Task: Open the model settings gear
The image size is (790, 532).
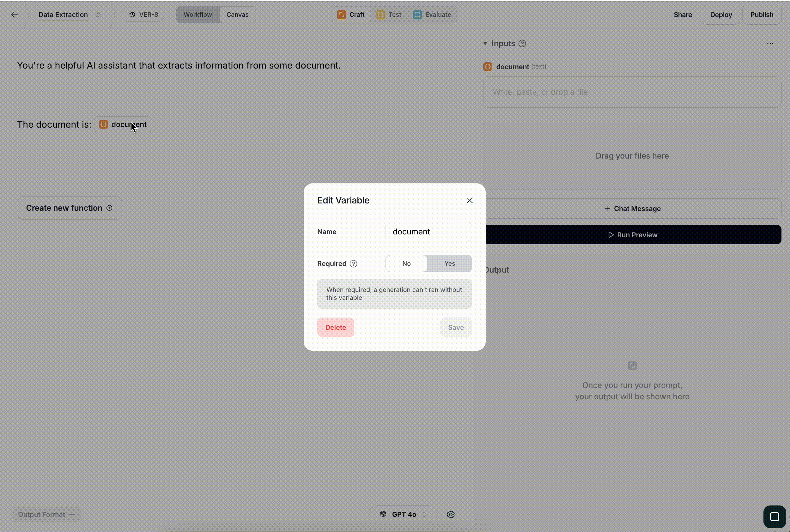Action: [x=451, y=514]
